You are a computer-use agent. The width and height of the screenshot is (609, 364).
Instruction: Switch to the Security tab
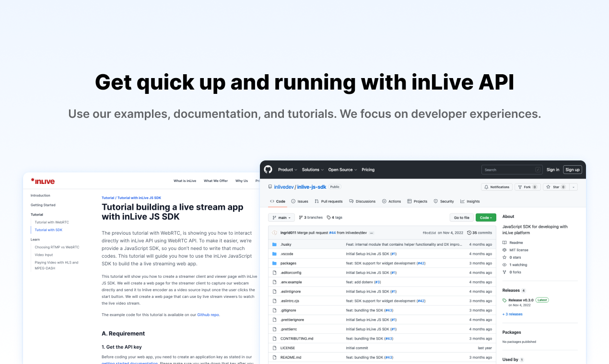coord(444,201)
